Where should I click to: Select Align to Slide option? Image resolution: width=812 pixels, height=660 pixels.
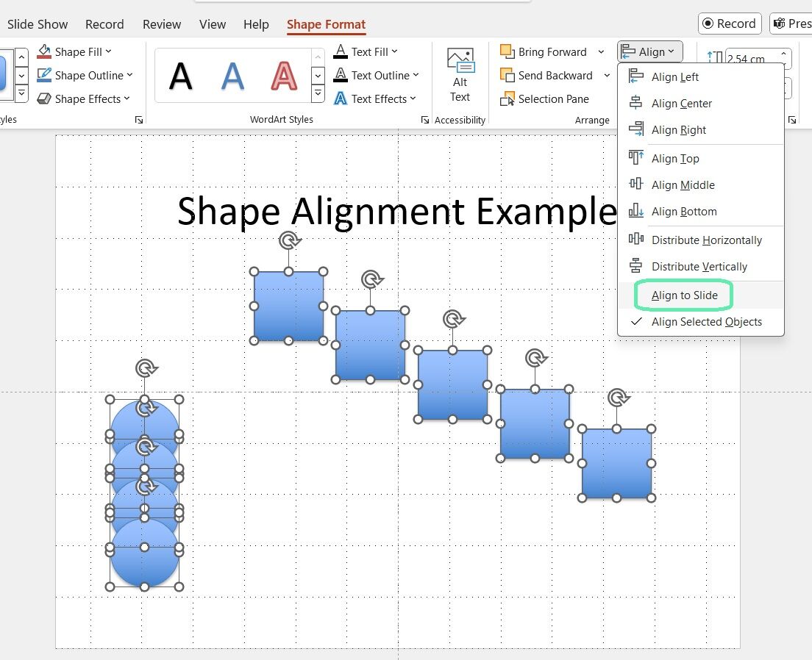[701, 295]
